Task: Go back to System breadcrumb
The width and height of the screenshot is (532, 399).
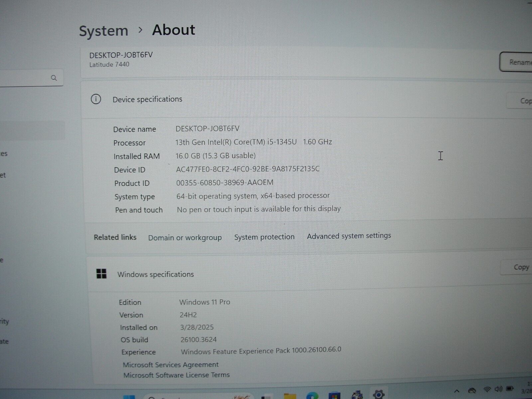Action: tap(103, 31)
